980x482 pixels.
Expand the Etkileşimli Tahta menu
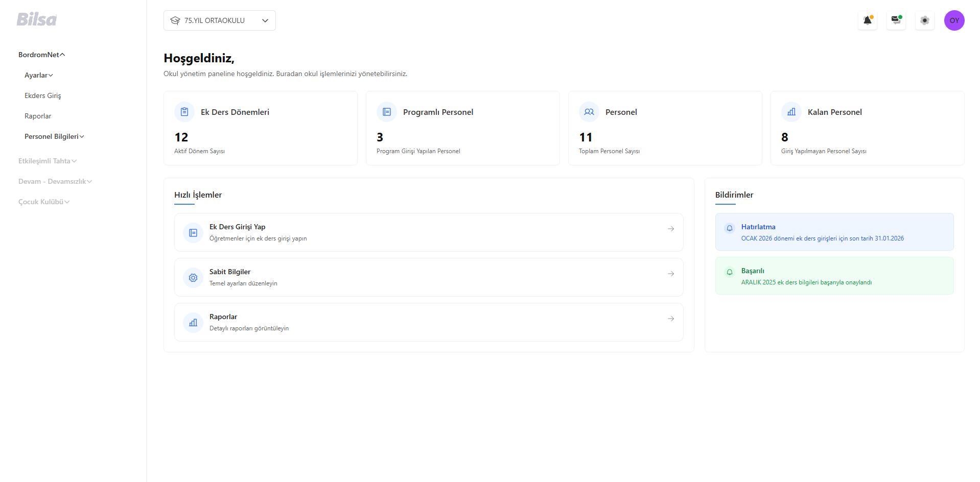point(48,161)
